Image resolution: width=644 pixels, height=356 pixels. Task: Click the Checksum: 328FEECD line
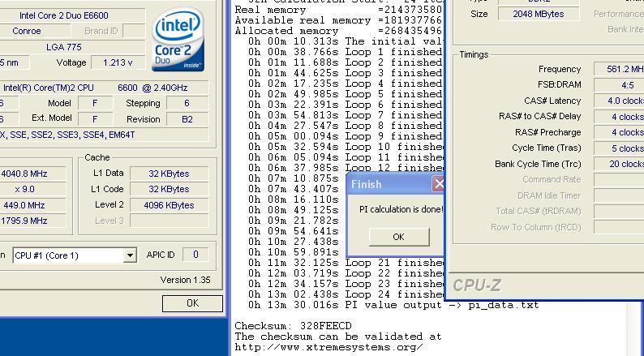pyautogui.click(x=294, y=326)
